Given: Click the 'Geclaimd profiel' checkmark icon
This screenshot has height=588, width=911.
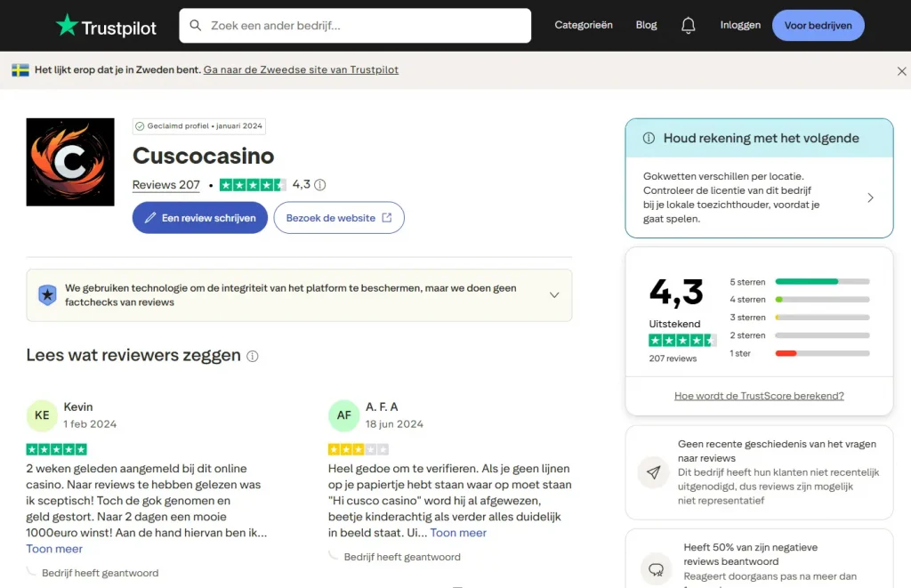Looking at the screenshot, I should click(140, 126).
